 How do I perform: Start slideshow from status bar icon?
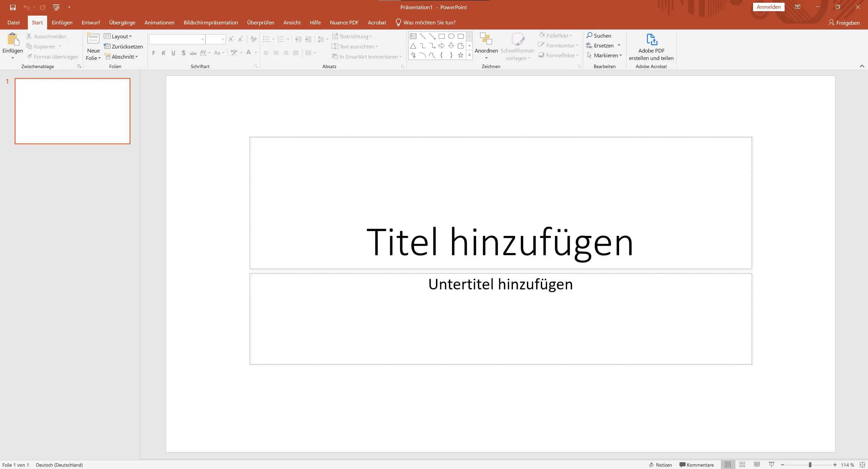[x=771, y=465]
